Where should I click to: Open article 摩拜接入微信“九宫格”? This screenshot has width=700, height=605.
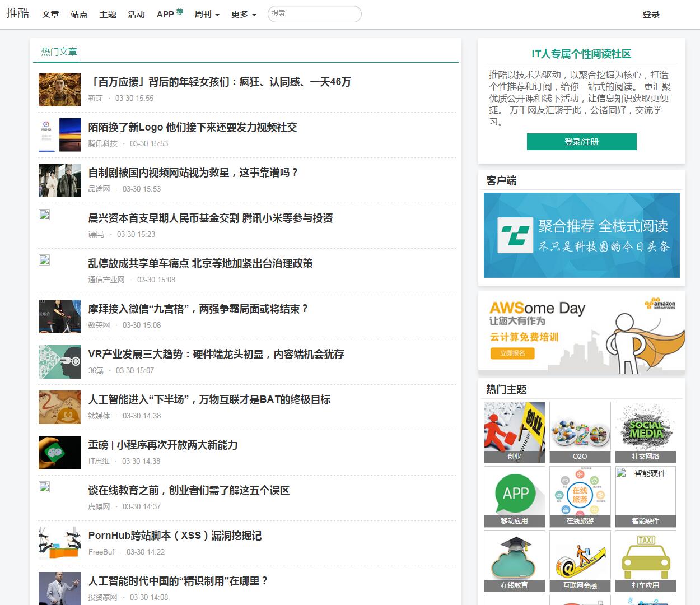(198, 309)
